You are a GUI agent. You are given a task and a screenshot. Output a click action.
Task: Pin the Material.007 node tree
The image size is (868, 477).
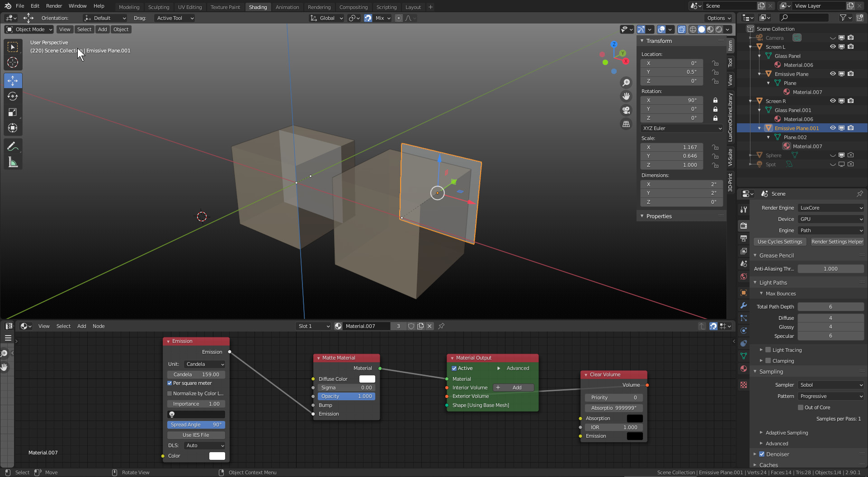point(441,326)
